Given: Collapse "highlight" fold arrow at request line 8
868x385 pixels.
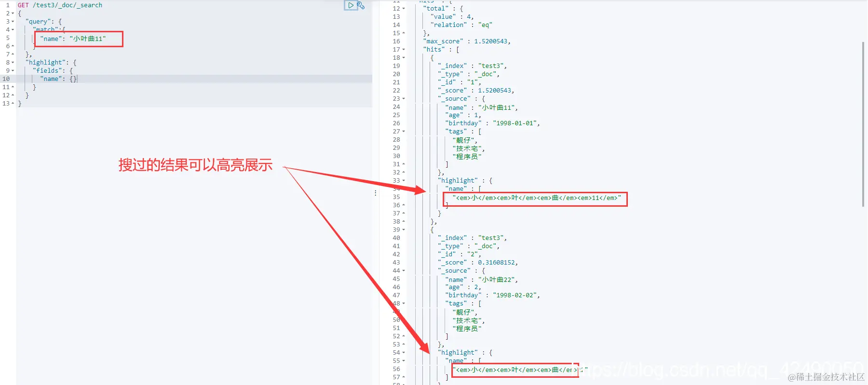Looking at the screenshot, I should 13,63.
